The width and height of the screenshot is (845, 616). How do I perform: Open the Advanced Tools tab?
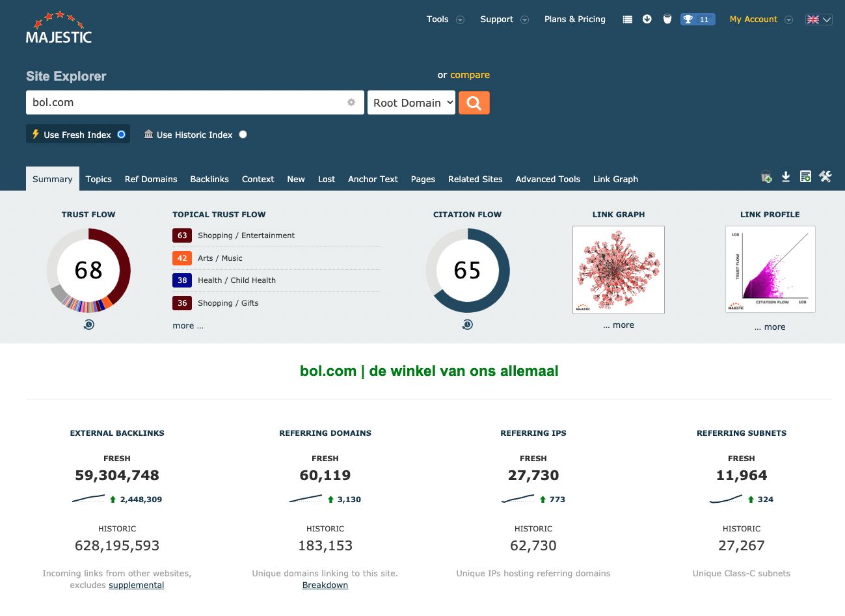pyautogui.click(x=548, y=179)
